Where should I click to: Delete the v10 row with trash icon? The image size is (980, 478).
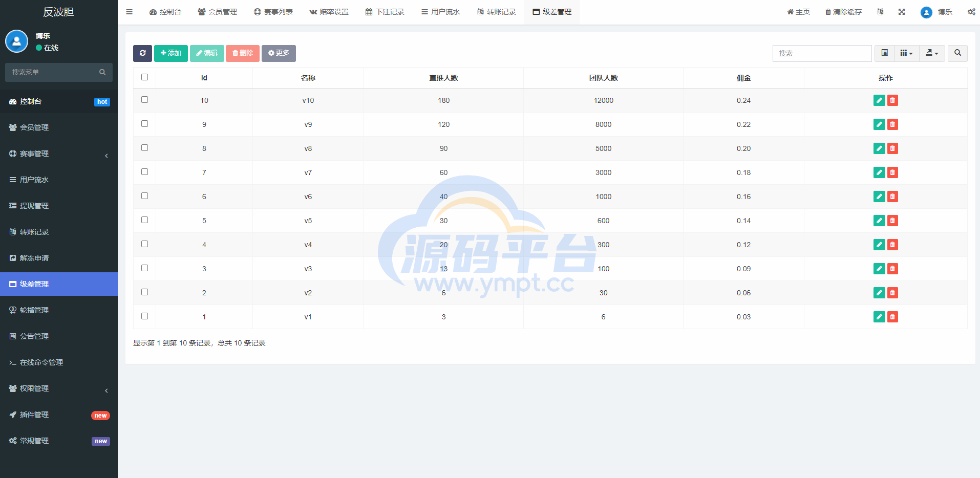click(x=892, y=100)
